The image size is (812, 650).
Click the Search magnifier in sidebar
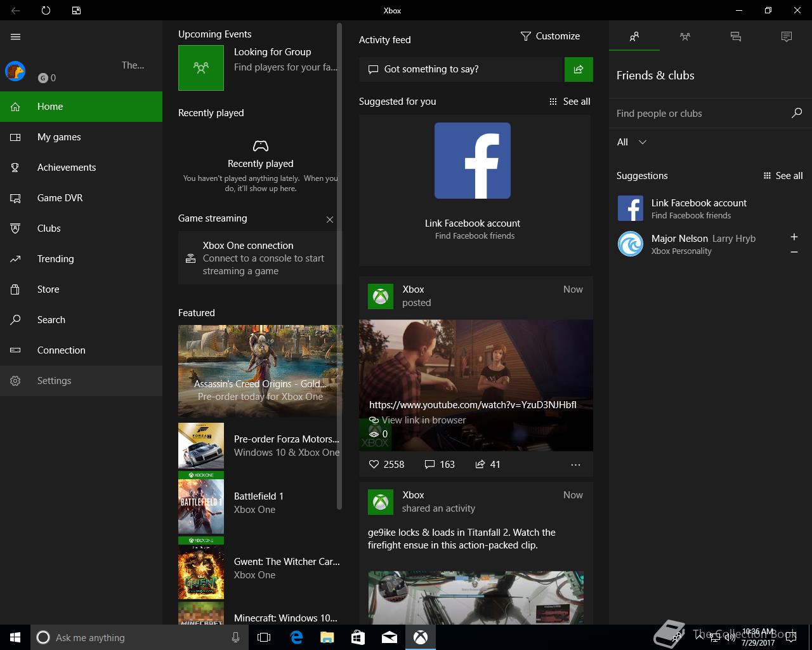[15, 320]
